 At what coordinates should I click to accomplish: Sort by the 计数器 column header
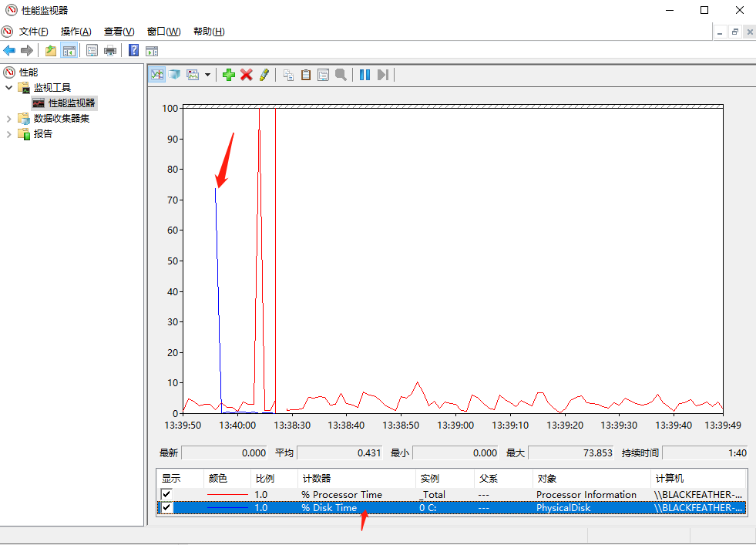(x=357, y=479)
